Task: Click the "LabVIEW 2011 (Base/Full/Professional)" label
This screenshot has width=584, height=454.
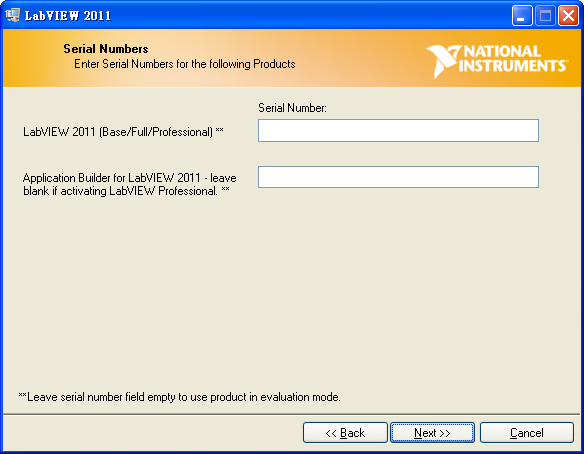Action: tap(123, 132)
